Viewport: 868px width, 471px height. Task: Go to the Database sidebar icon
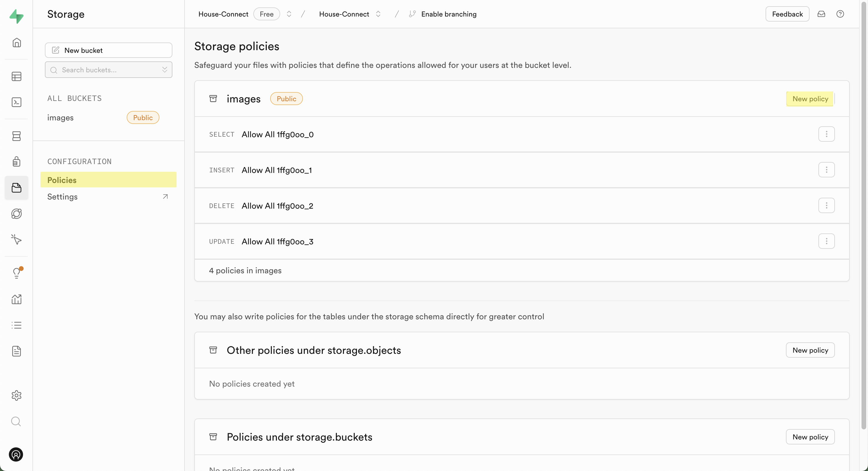pos(17,136)
